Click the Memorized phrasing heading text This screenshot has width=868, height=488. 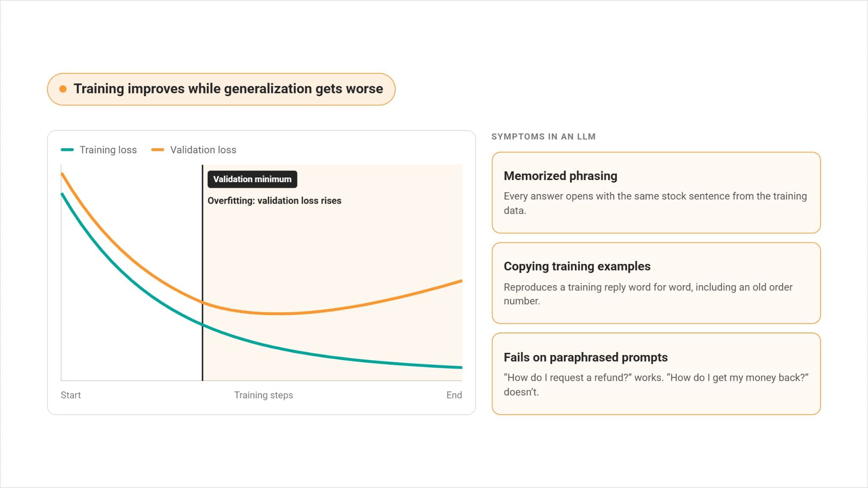point(560,176)
